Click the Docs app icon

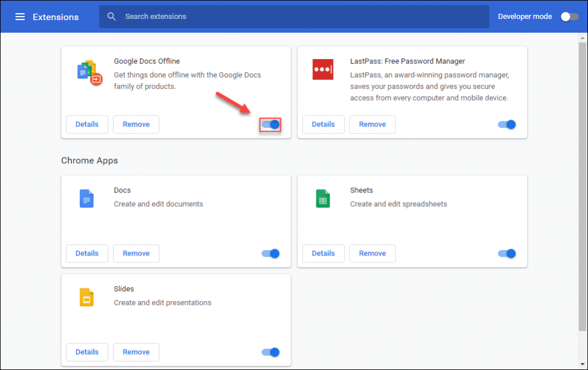click(x=87, y=199)
